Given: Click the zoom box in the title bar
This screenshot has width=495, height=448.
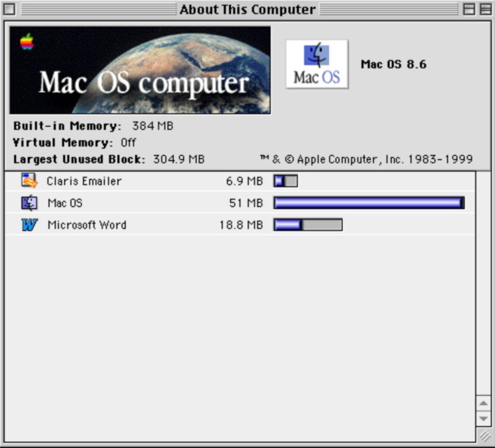Looking at the screenshot, I should 469,9.
